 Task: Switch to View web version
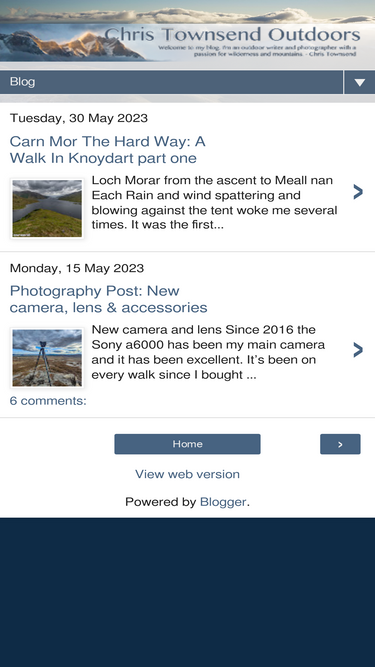[x=188, y=474]
